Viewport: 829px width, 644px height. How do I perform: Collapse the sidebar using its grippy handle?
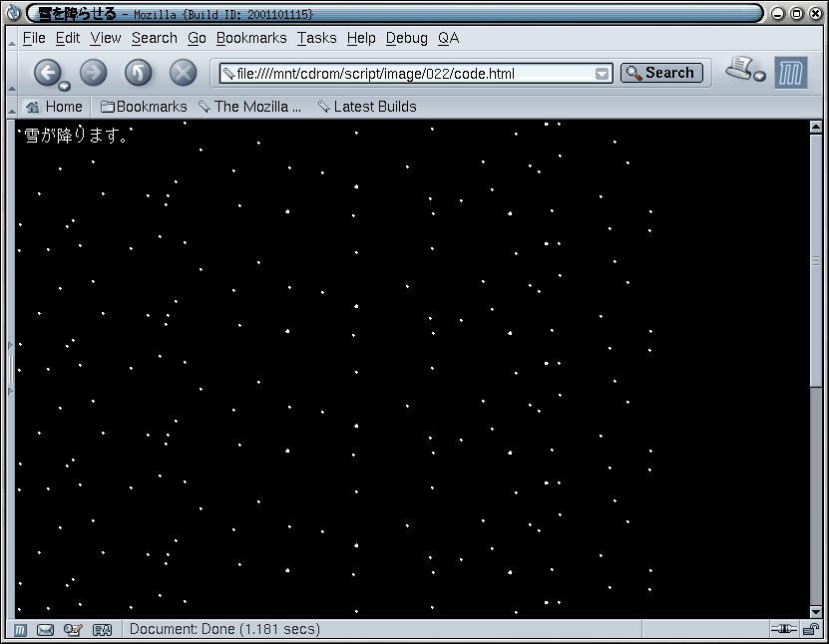tap(11, 369)
